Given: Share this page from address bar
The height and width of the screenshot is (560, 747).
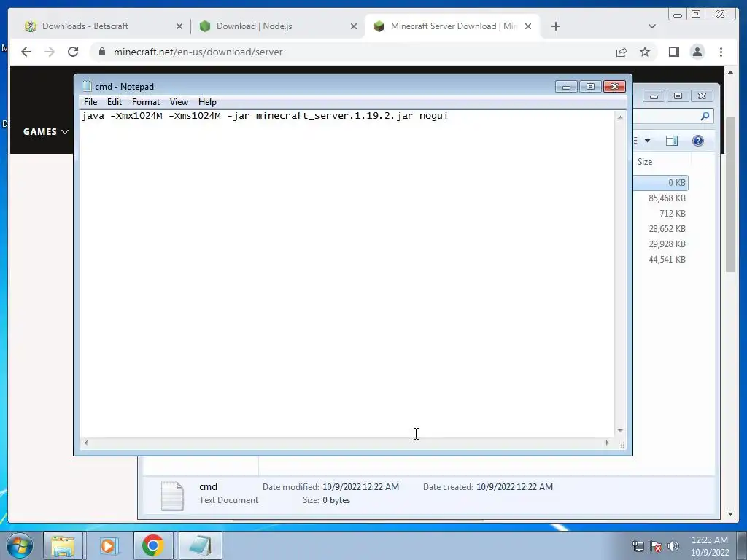Looking at the screenshot, I should pyautogui.click(x=622, y=52).
